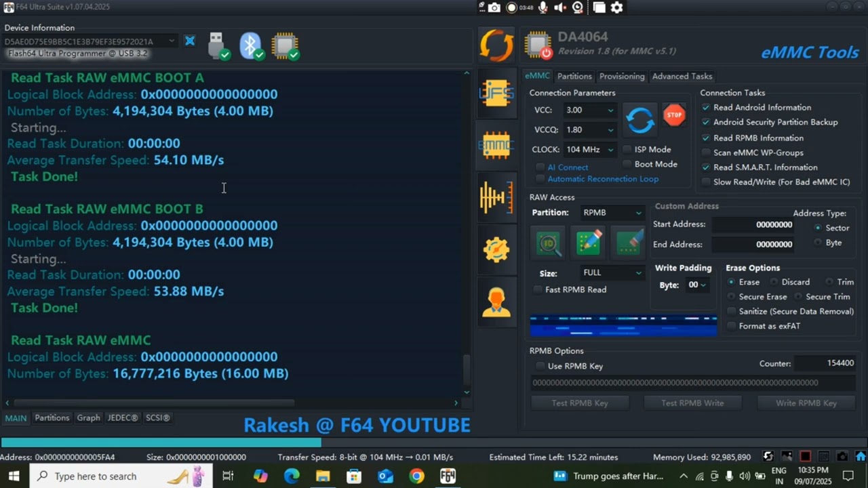Screen dimensions: 868x488
Task: Open the Partition dropdown showing RPMB
Action: click(x=611, y=213)
